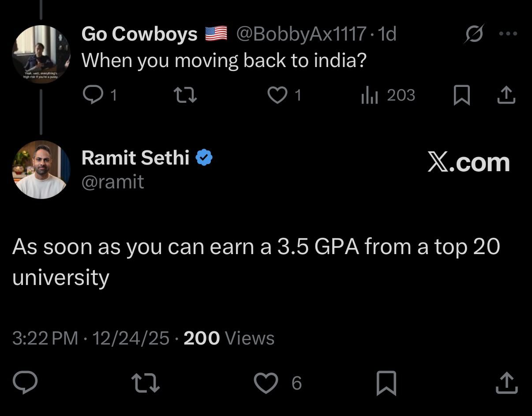This screenshot has height=416, width=532.
Task: Bookmark Go Cowboys' tweet
Action: [x=462, y=95]
